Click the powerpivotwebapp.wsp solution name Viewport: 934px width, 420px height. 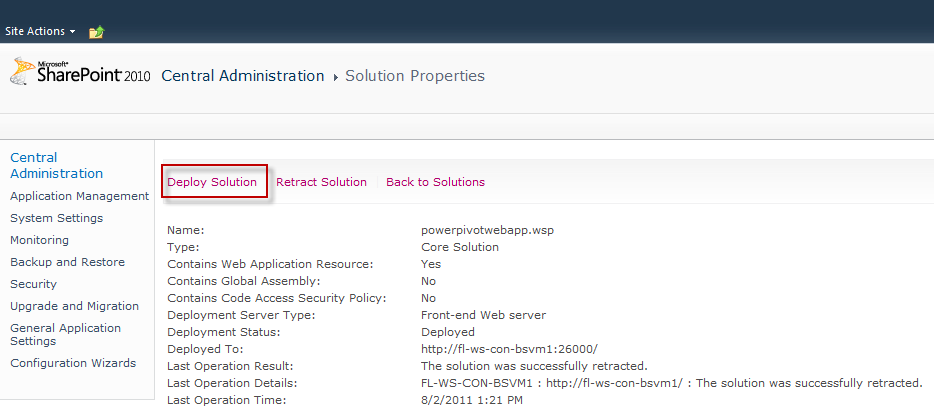click(x=487, y=230)
